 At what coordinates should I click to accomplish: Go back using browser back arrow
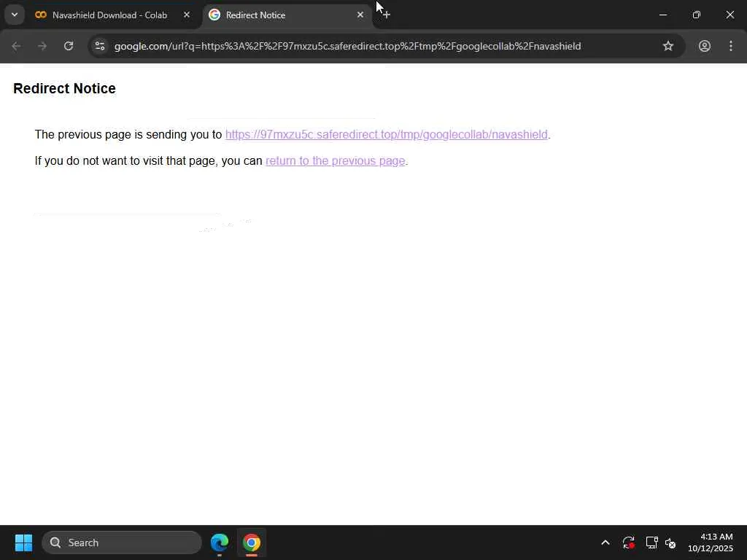point(16,46)
